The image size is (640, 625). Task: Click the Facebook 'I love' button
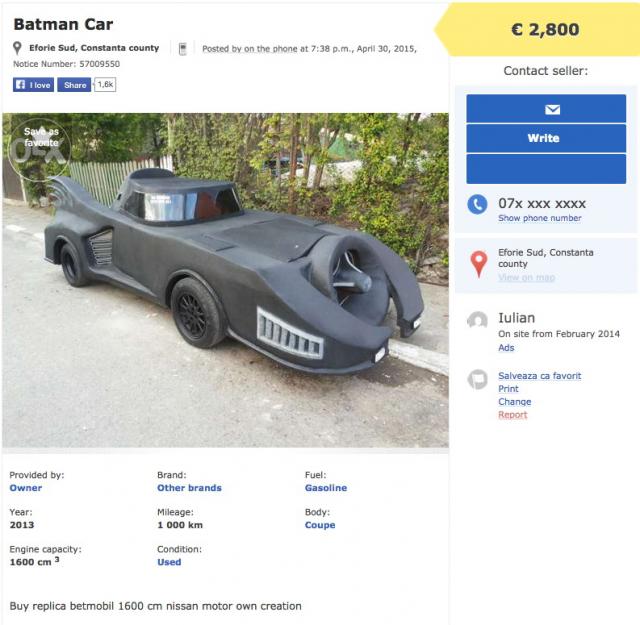tap(33, 85)
